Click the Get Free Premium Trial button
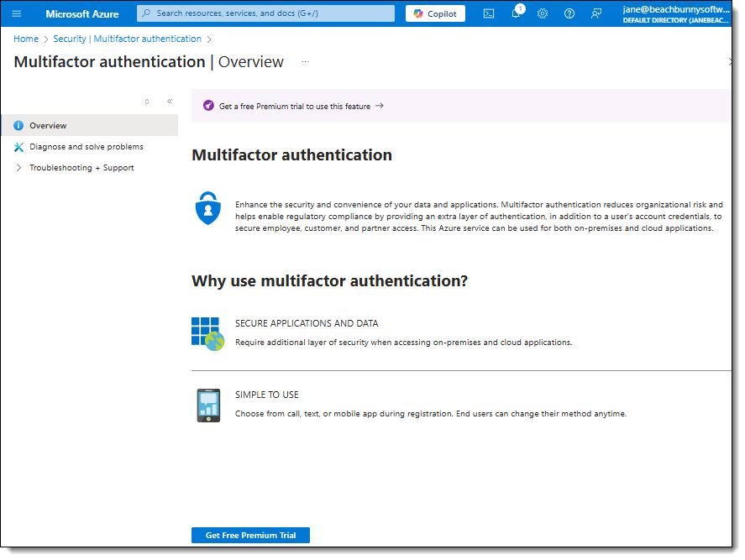 pyautogui.click(x=250, y=536)
